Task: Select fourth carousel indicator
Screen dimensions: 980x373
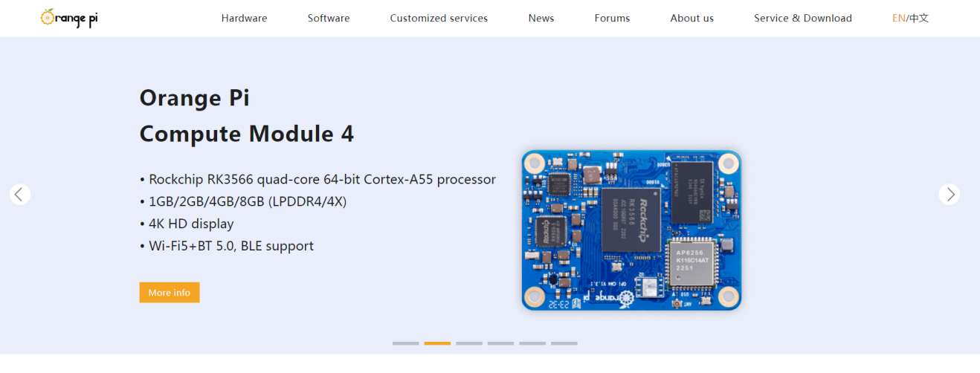Action: [x=501, y=343]
